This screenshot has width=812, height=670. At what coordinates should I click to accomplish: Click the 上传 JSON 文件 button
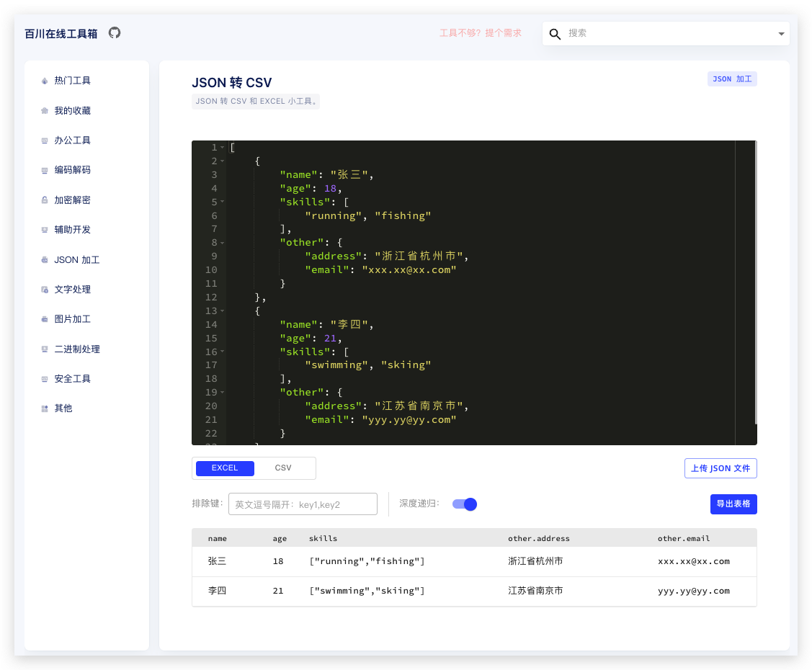coord(720,468)
